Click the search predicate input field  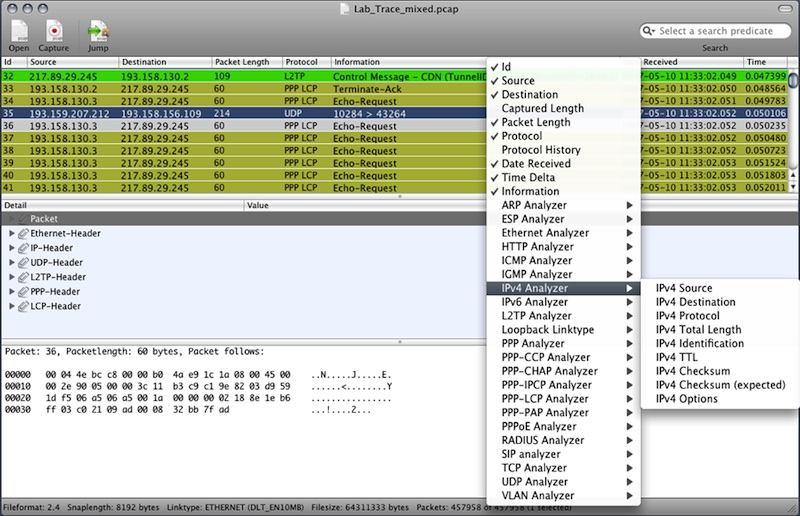tap(722, 31)
